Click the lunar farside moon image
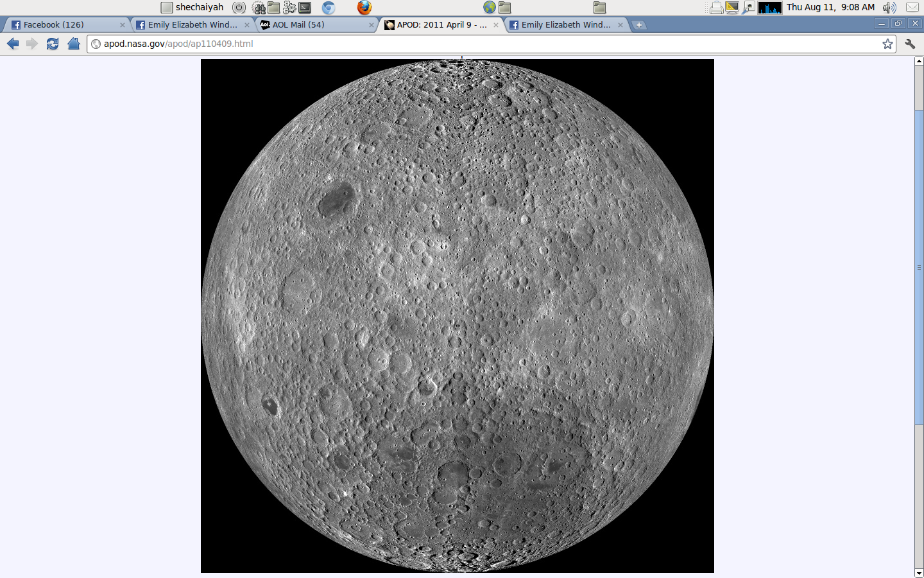Viewport: 924px width, 578px height. pyautogui.click(x=458, y=316)
